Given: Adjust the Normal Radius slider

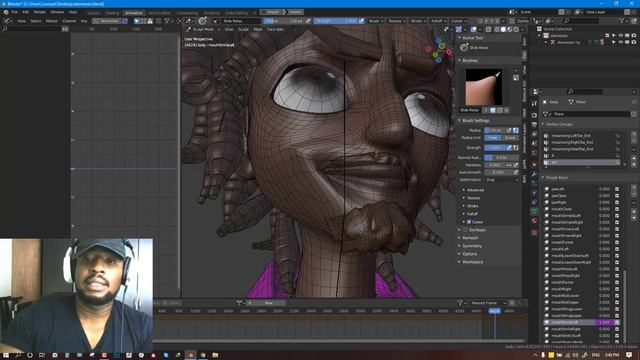Looking at the screenshot, I should pos(501,158).
